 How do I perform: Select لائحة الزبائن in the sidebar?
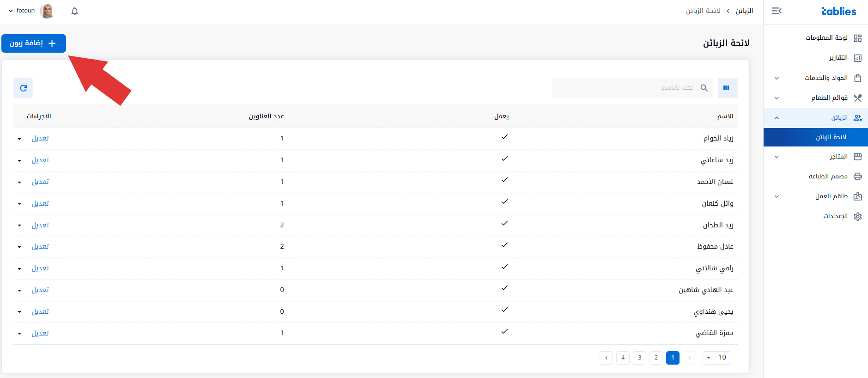[816, 137]
